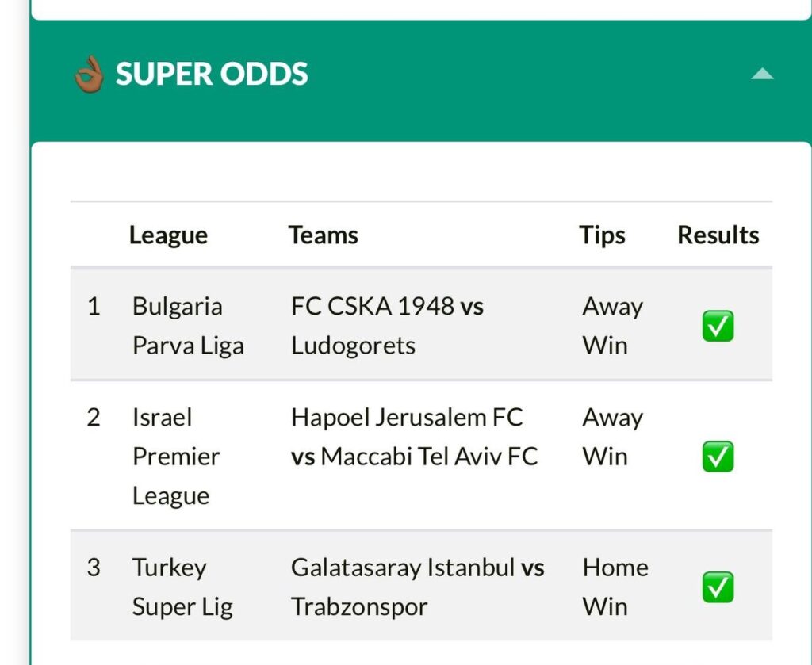This screenshot has width=812, height=665.
Task: Click the Results column header
Action: [718, 235]
